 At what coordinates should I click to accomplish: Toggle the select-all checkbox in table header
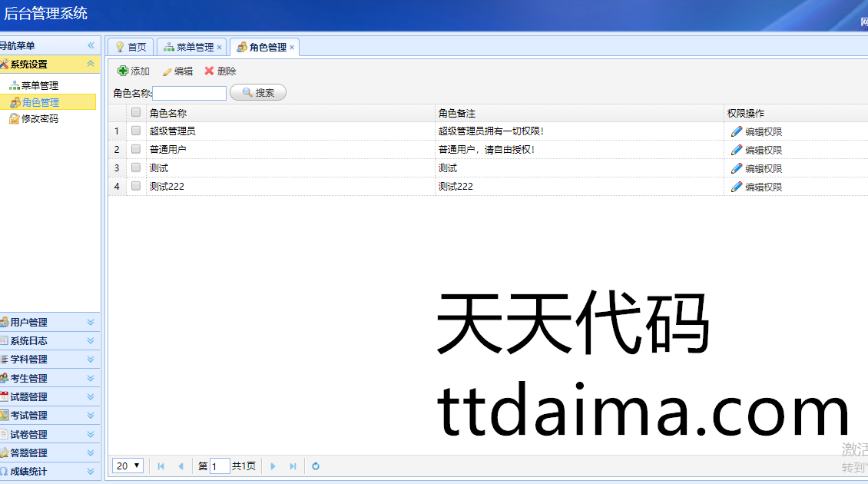click(136, 112)
